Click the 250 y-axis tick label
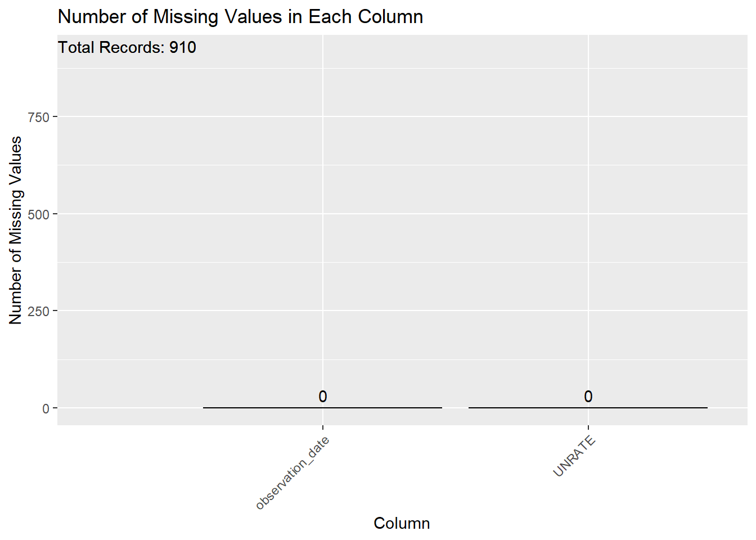The width and height of the screenshot is (756, 540). (39, 311)
